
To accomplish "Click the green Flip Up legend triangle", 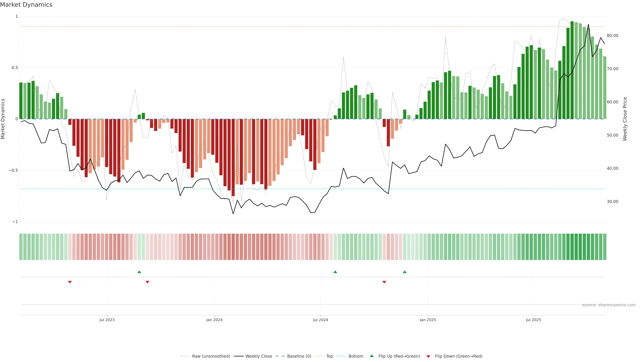I will [372, 356].
